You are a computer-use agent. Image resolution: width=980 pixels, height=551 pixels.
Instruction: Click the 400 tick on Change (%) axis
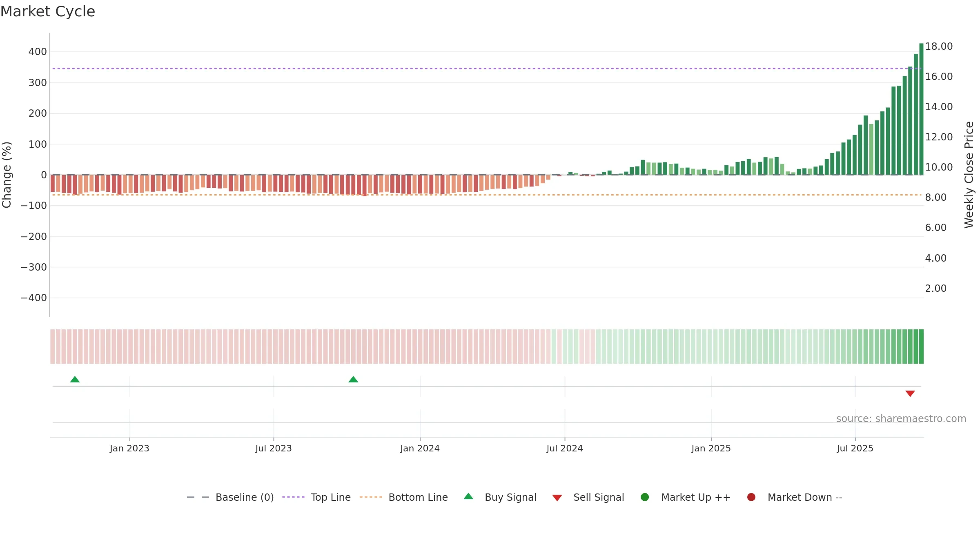click(x=38, y=52)
